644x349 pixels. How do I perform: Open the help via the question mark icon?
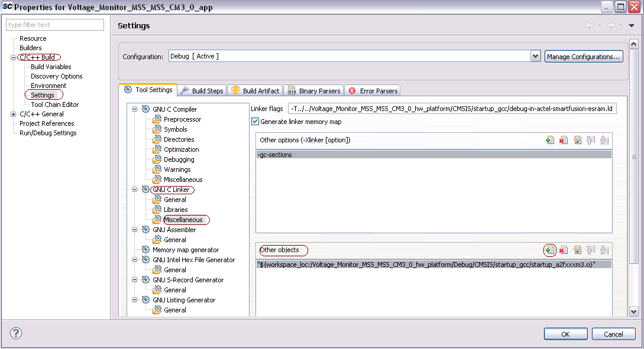coord(15,333)
